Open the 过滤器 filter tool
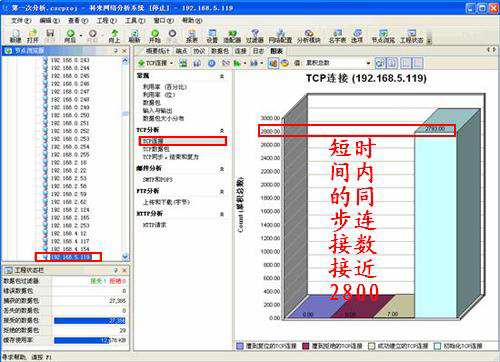Screen dimensions: 500x362 (255, 36)
